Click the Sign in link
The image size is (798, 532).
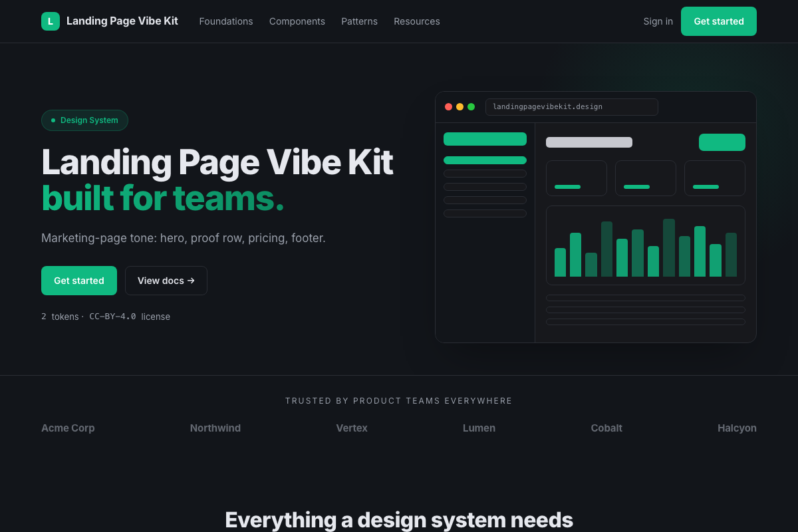tap(658, 21)
